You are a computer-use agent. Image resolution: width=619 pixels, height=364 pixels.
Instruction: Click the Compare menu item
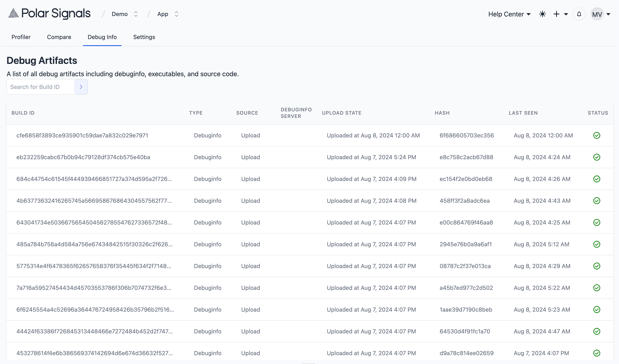pos(59,37)
